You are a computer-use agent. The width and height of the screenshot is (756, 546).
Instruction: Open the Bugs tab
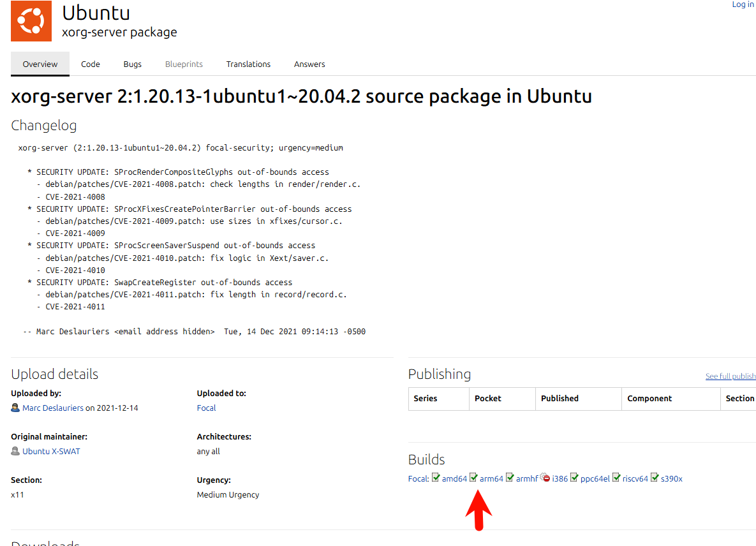132,64
